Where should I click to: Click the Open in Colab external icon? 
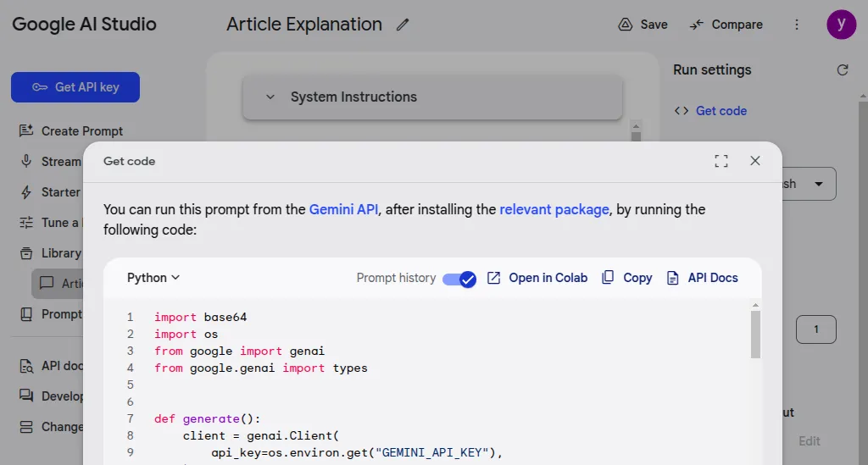(493, 278)
